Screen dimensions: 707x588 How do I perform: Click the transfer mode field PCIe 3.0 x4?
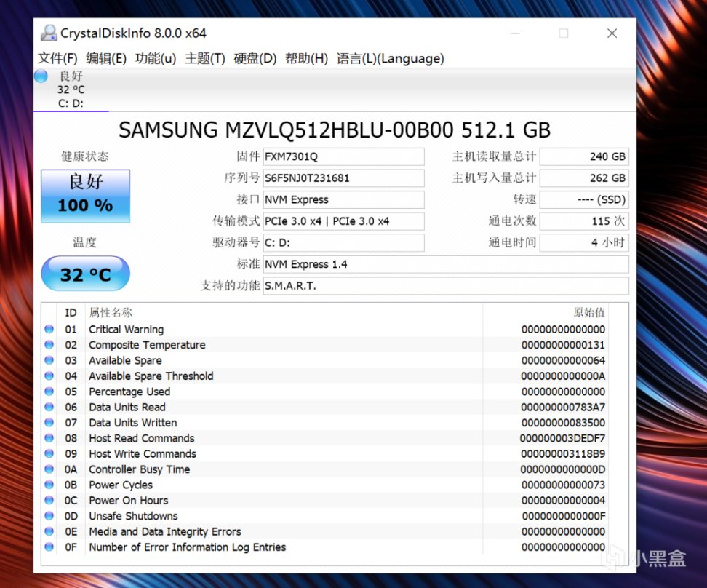pos(343,221)
